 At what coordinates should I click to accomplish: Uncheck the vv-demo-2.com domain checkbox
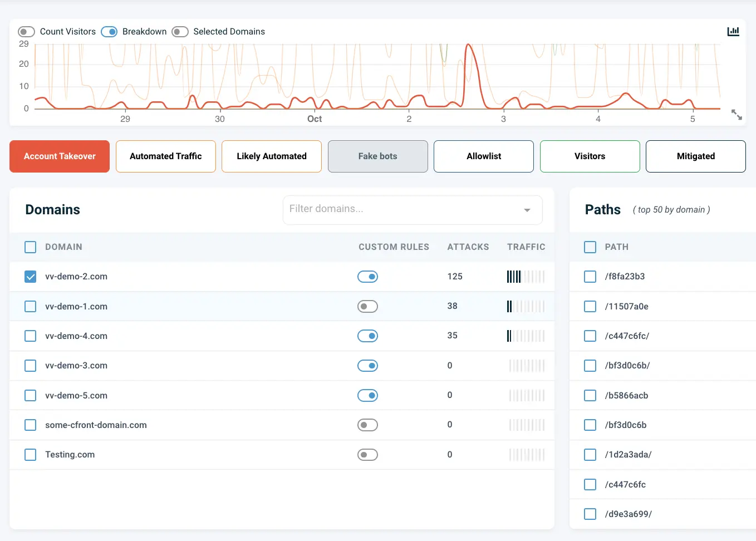coord(30,276)
